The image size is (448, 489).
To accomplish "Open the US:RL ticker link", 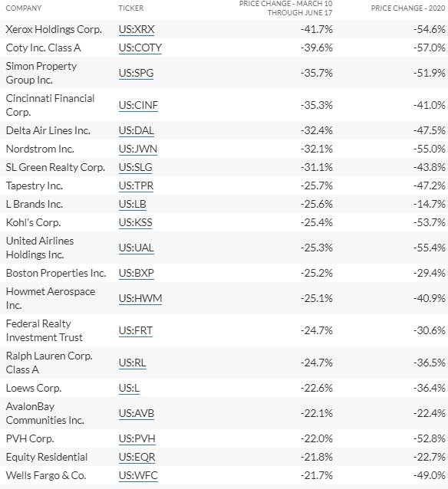I will click(133, 363).
